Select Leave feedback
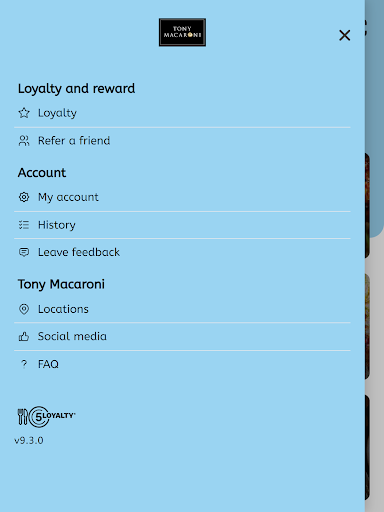Screen dimensions: 384x512 (182, 252)
